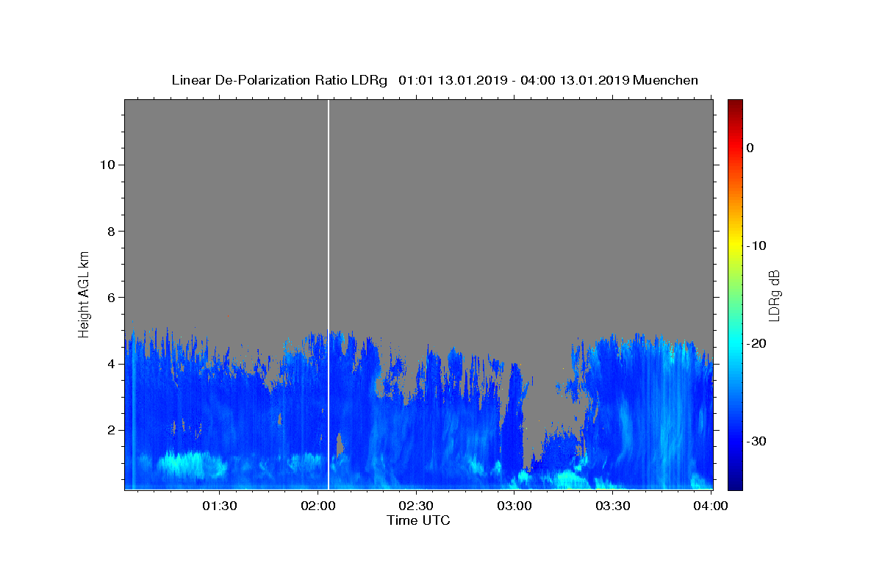
Task: Click the colorbar 0 dB label
Action: click(750, 148)
